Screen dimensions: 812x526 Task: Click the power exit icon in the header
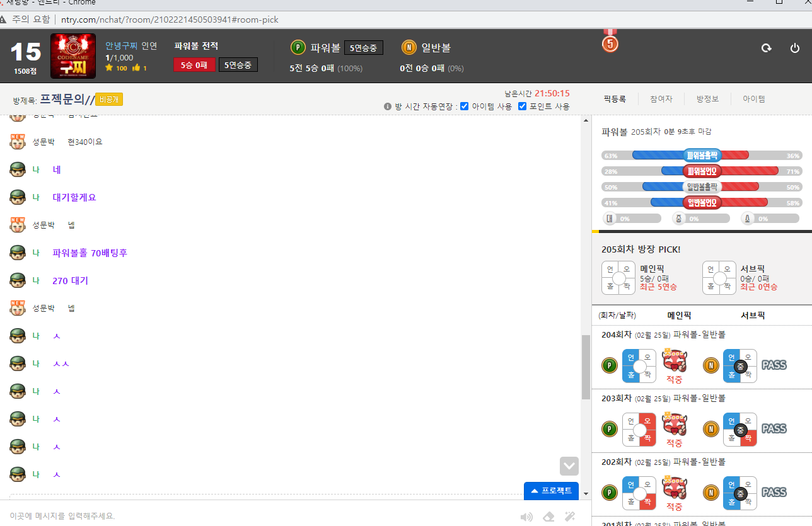tap(795, 48)
